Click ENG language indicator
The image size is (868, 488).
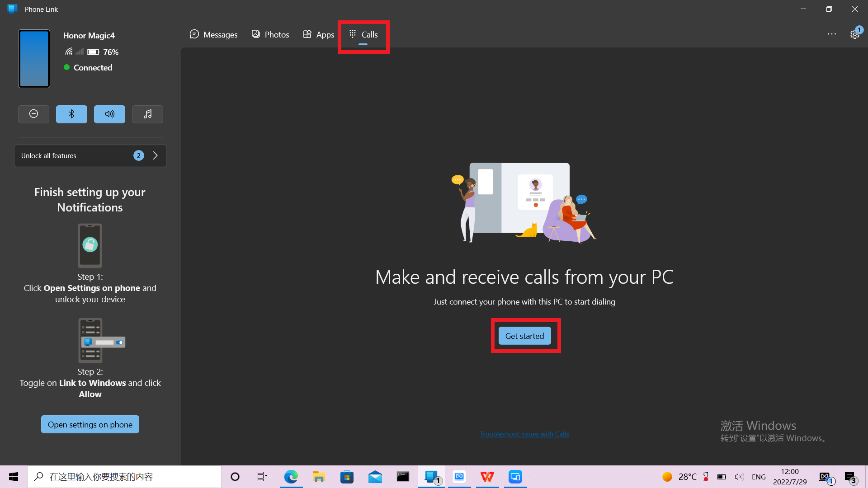pos(759,477)
